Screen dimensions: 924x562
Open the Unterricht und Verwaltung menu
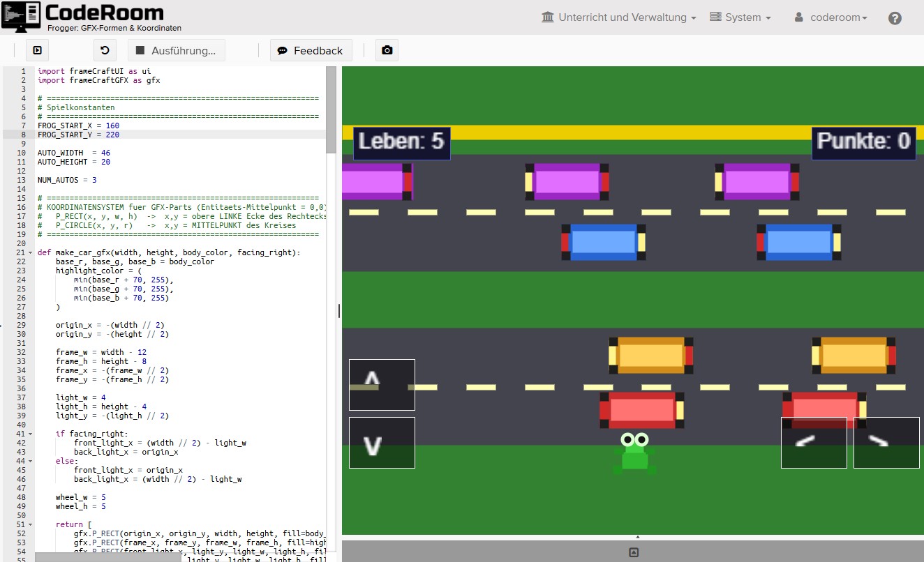tap(618, 17)
